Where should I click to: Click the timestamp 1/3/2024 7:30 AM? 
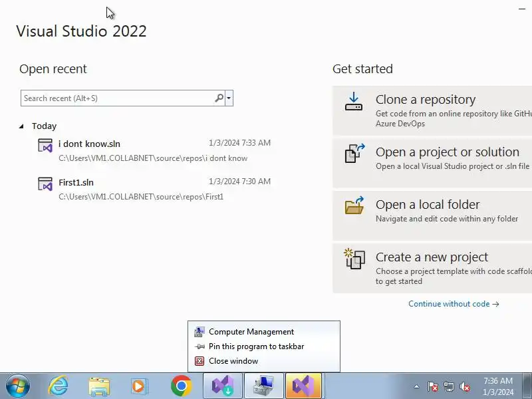(x=239, y=182)
